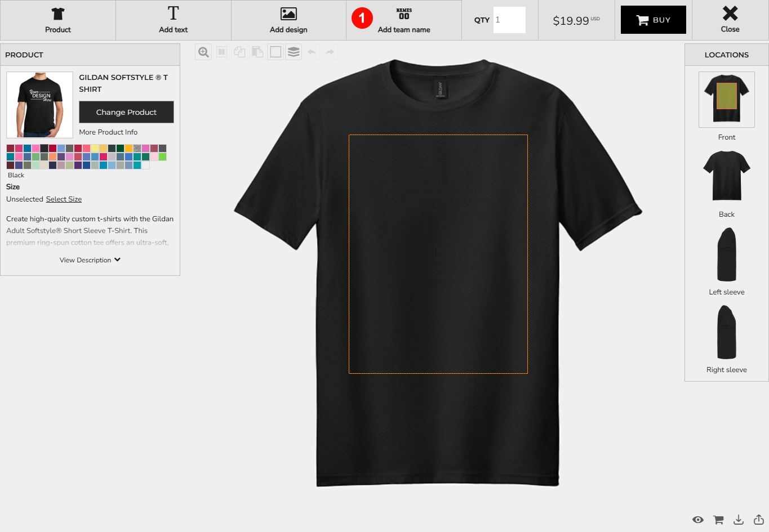Select the Back location thumbnail
The height and width of the screenshot is (532, 769).
coord(726,177)
